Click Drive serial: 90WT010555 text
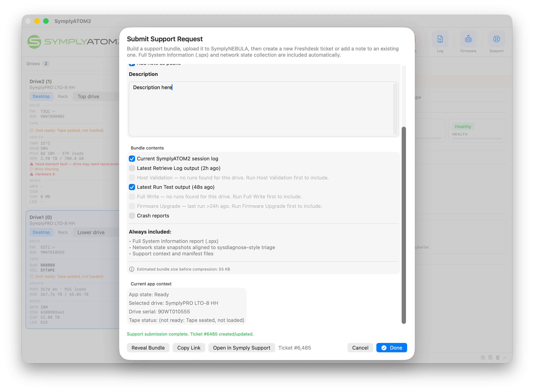The width and height of the screenshot is (534, 392). [159, 312]
